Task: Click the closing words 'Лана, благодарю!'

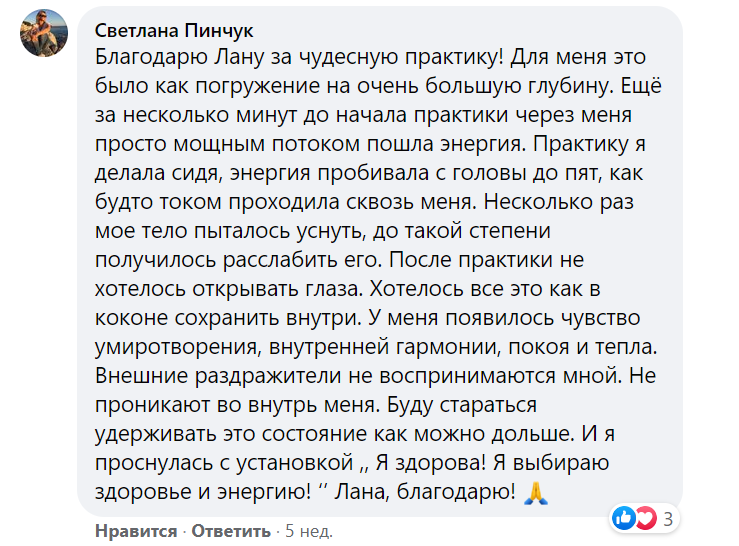Action: tap(425, 492)
